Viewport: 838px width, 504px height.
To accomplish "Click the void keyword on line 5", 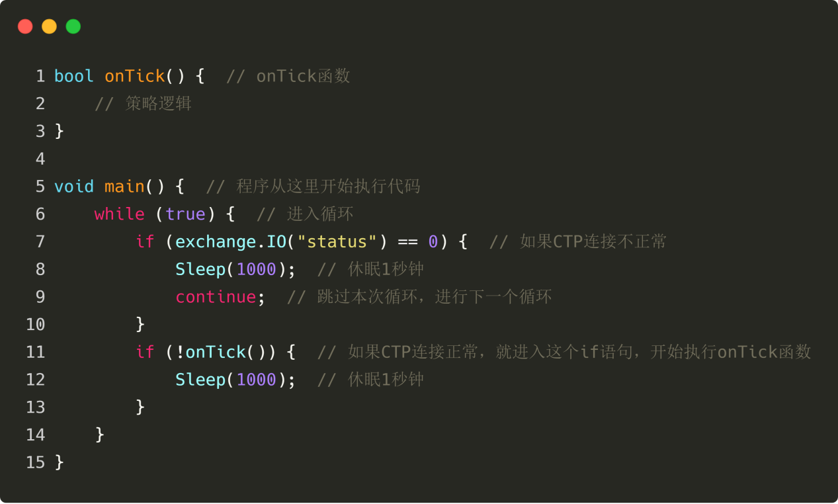I will point(74,187).
